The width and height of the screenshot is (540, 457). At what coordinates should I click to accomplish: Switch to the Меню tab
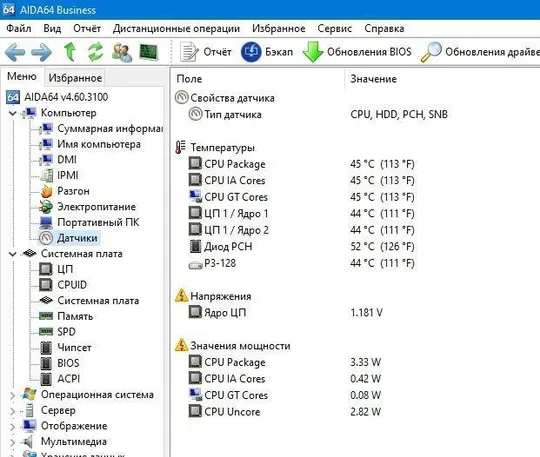point(22,76)
